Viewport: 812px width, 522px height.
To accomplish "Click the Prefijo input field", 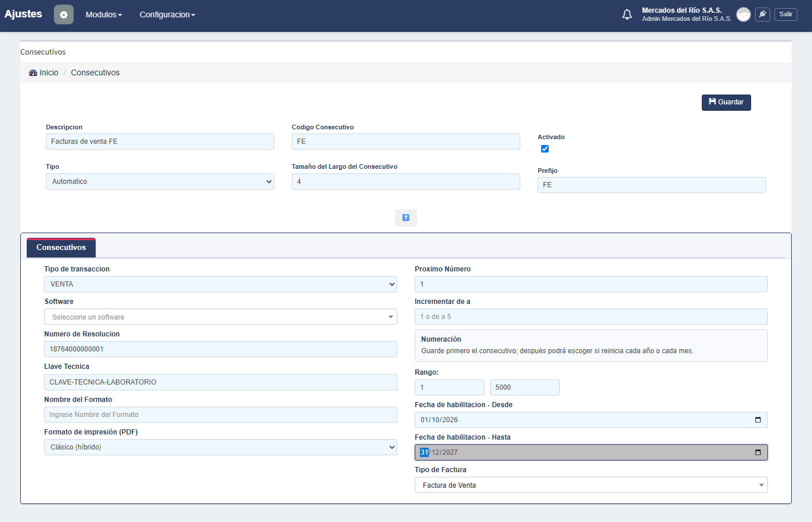I will click(652, 185).
